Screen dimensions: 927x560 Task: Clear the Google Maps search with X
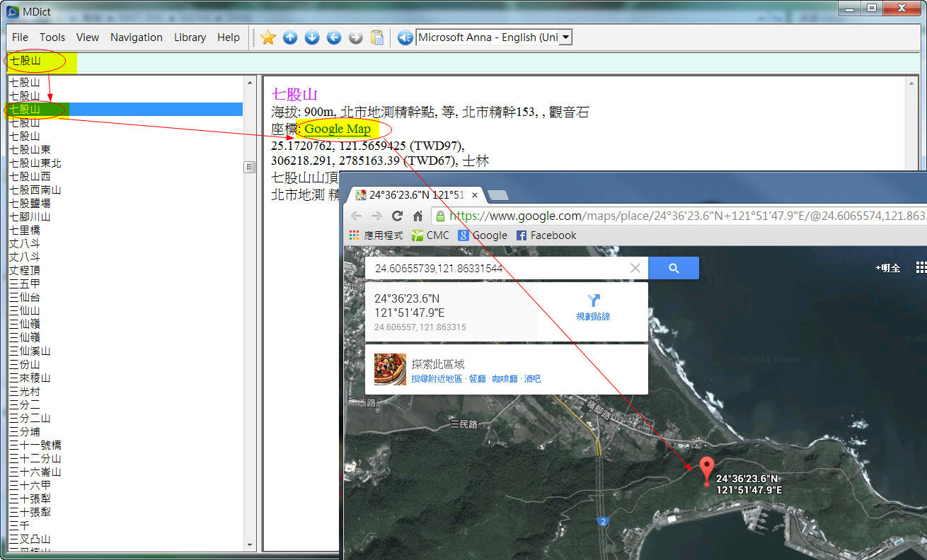[635, 268]
